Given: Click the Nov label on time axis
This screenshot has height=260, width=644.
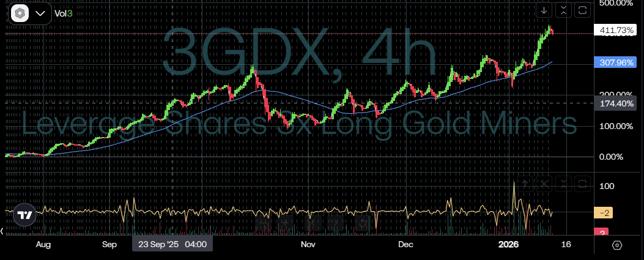Looking at the screenshot, I should pos(308,244).
